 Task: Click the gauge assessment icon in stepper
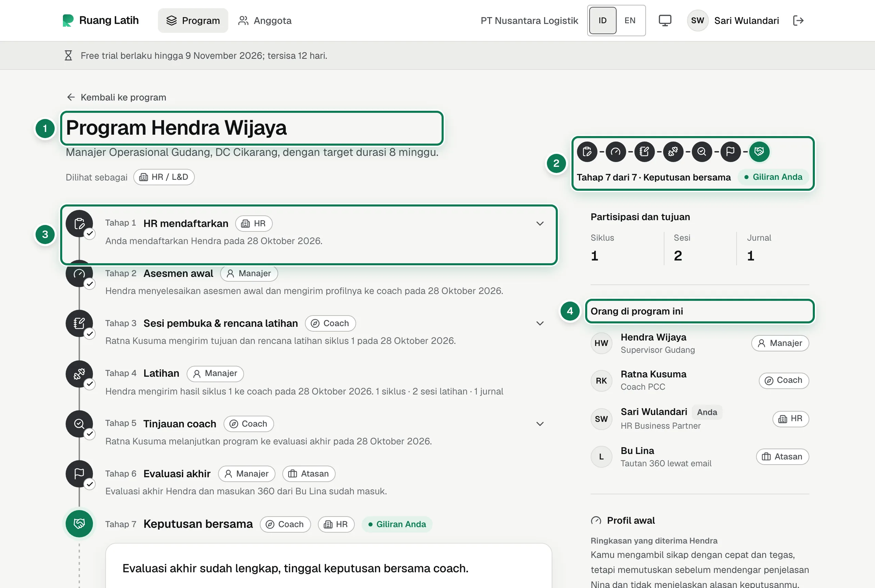coord(616,151)
